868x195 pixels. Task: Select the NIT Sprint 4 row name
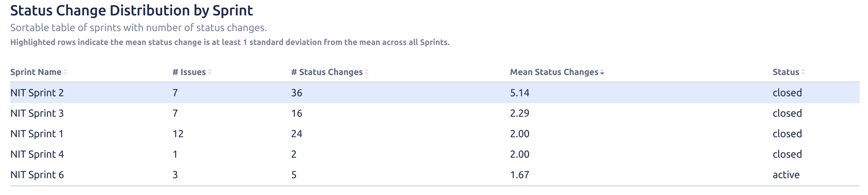click(37, 154)
